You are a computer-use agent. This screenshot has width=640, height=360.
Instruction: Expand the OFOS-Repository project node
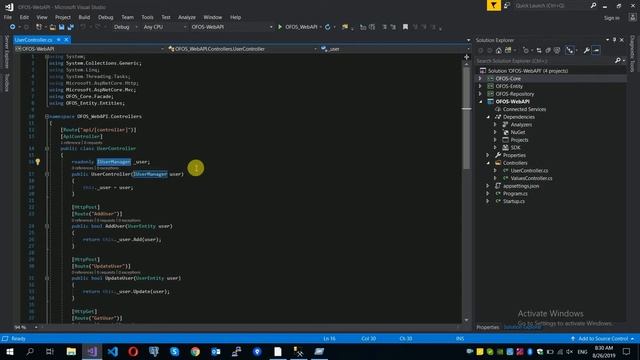(480, 94)
